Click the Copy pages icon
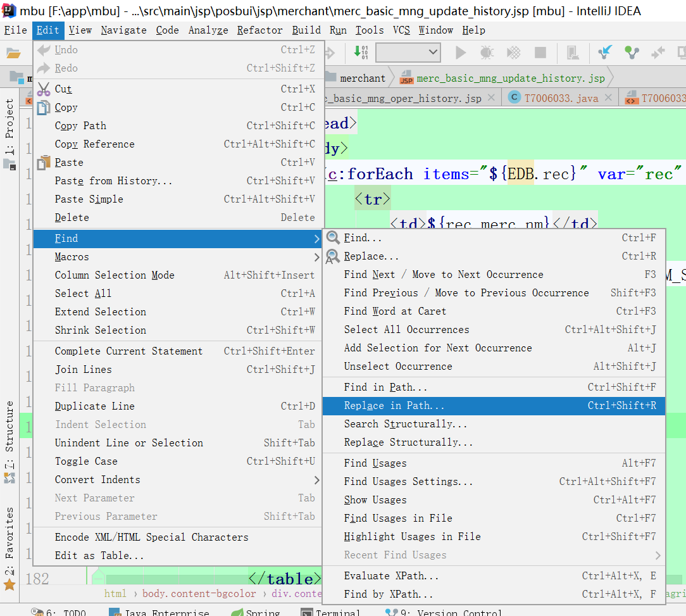This screenshot has width=686, height=616. pos(43,107)
